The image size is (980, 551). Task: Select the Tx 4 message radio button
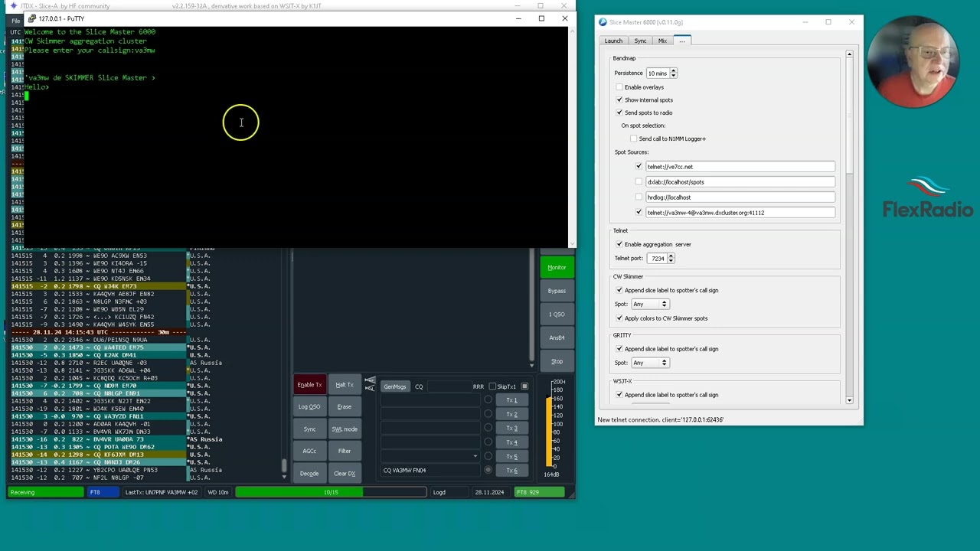coord(488,442)
